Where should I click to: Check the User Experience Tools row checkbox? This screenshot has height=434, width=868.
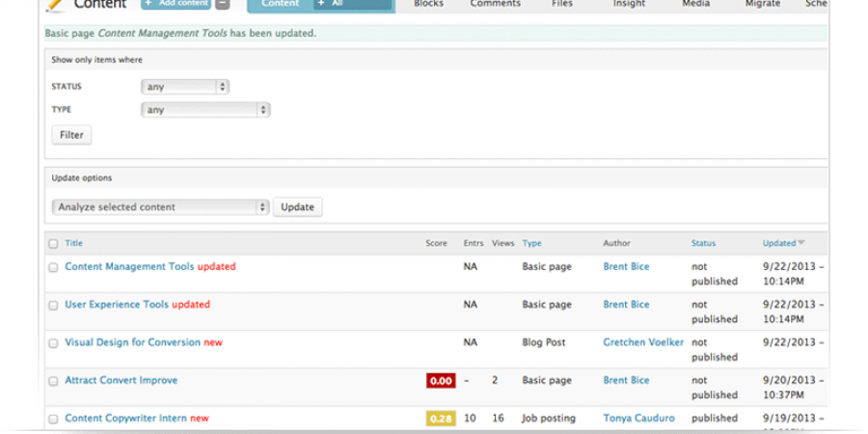pos(53,306)
